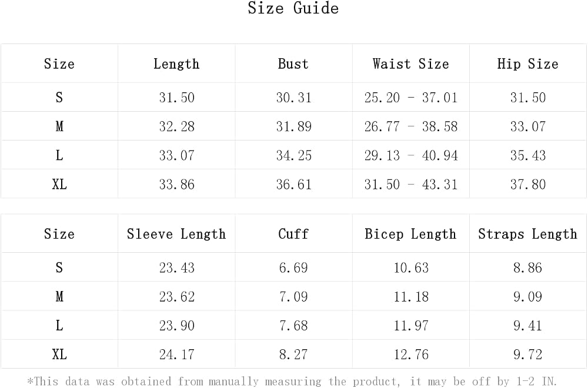588x388 pixels.
Task: Select the Bicep Length header
Action: [410, 234]
